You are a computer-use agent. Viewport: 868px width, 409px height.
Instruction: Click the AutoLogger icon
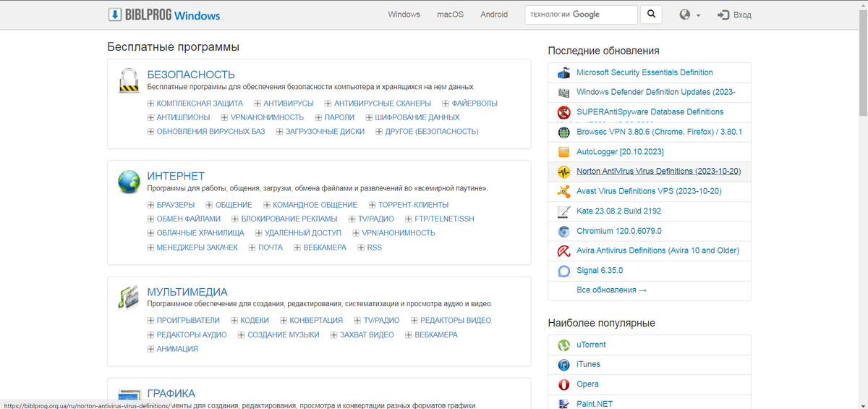564,152
